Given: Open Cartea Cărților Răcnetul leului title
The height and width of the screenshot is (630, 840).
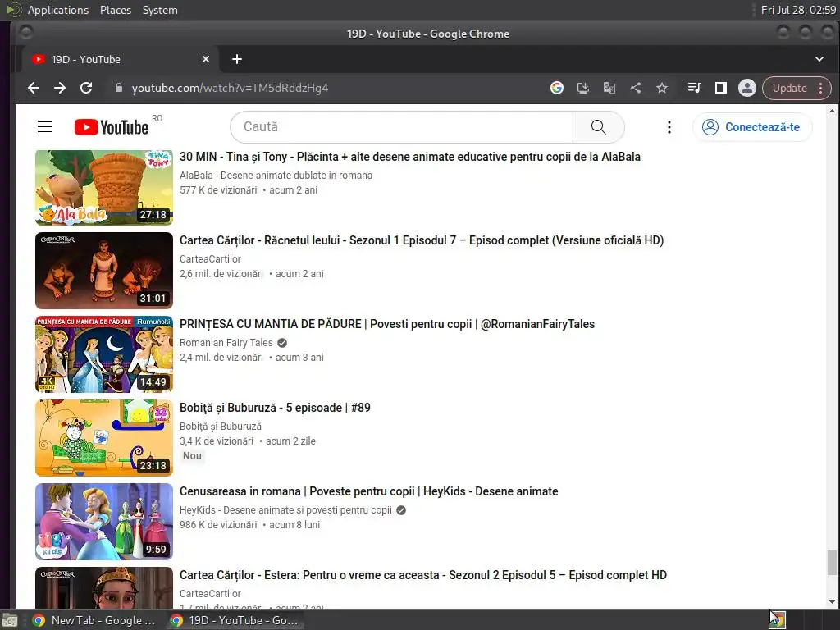Looking at the screenshot, I should [x=422, y=240].
